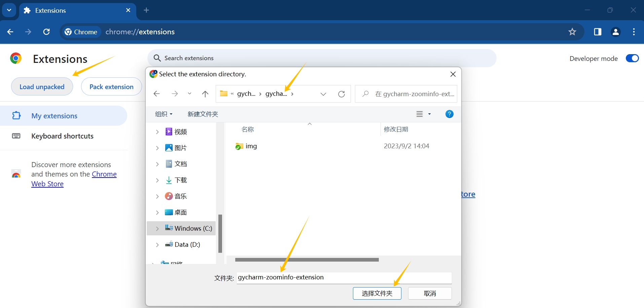Expand the Windows (C:) drive node
This screenshot has width=644, height=308.
(157, 229)
